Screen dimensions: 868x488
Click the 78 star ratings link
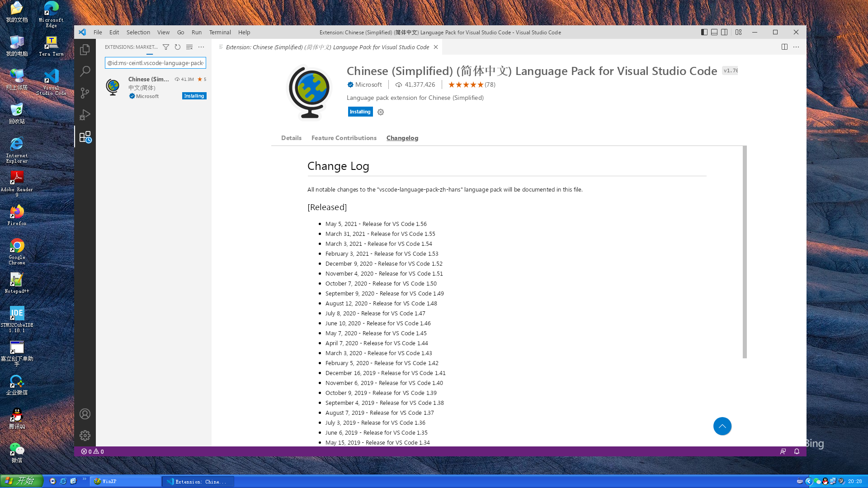(x=472, y=84)
